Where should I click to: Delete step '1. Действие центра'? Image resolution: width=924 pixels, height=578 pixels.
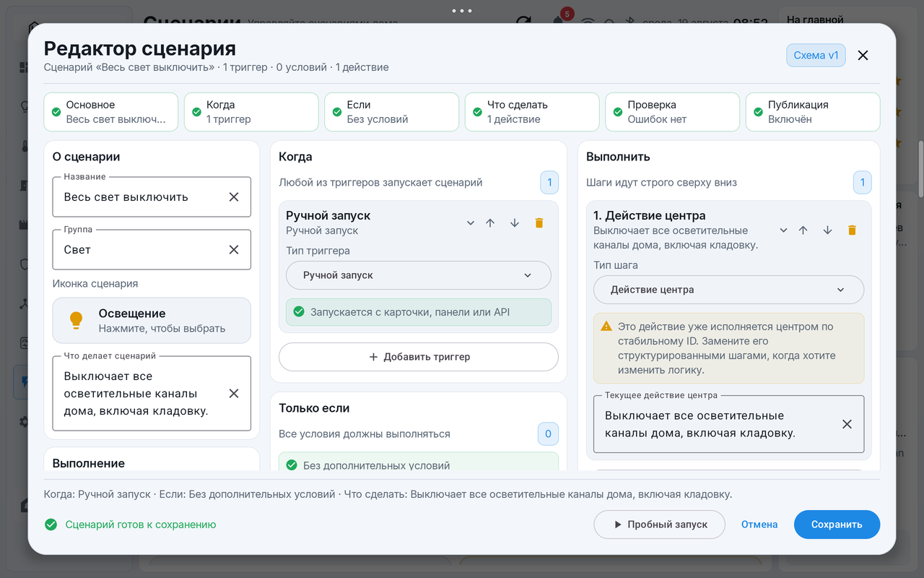pyautogui.click(x=852, y=230)
